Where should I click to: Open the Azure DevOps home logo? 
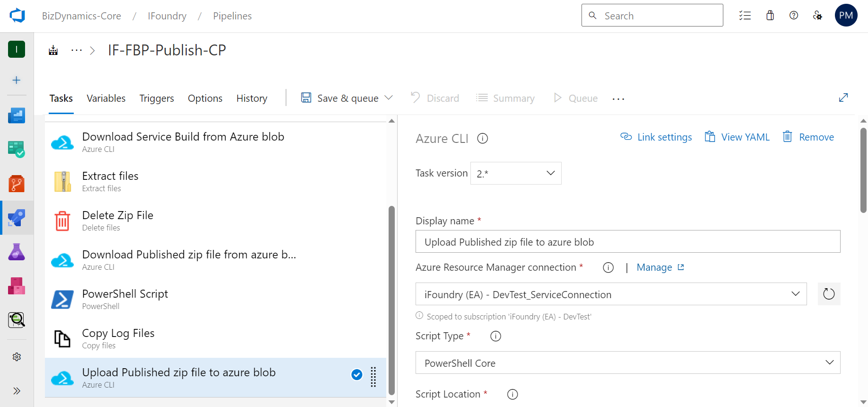(17, 16)
